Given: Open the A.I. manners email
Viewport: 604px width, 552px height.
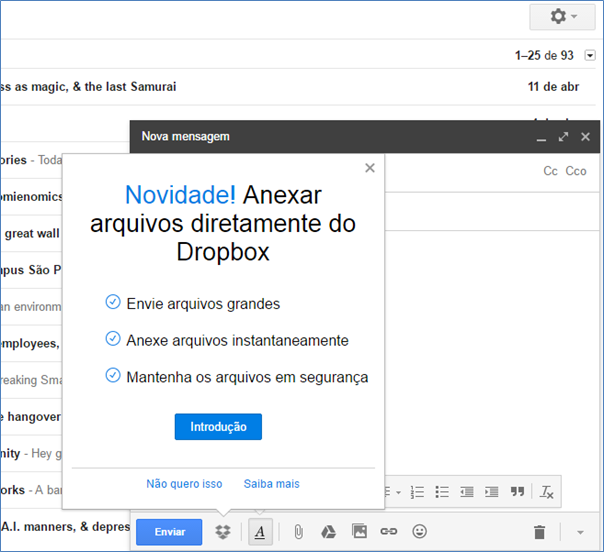Looking at the screenshot, I should [x=65, y=527].
